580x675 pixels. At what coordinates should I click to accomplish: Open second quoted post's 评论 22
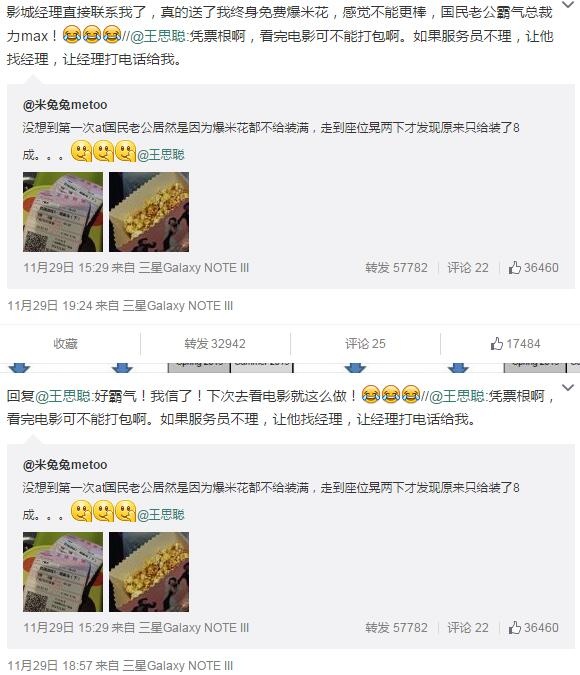tap(468, 628)
